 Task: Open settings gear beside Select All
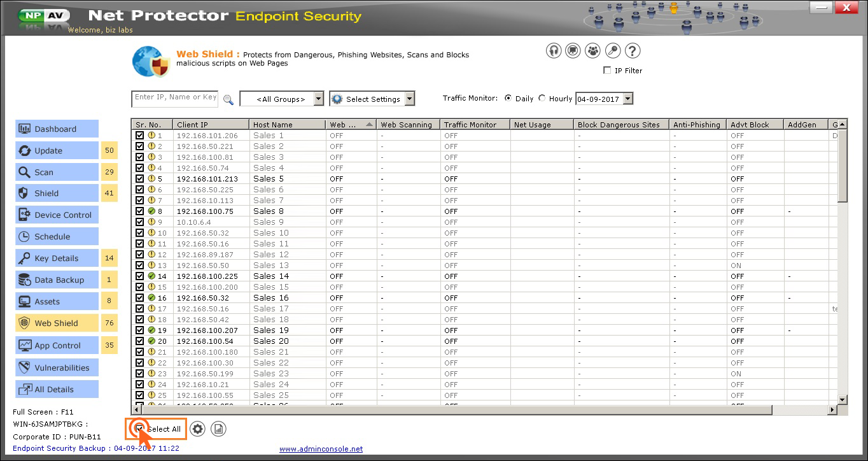point(198,429)
